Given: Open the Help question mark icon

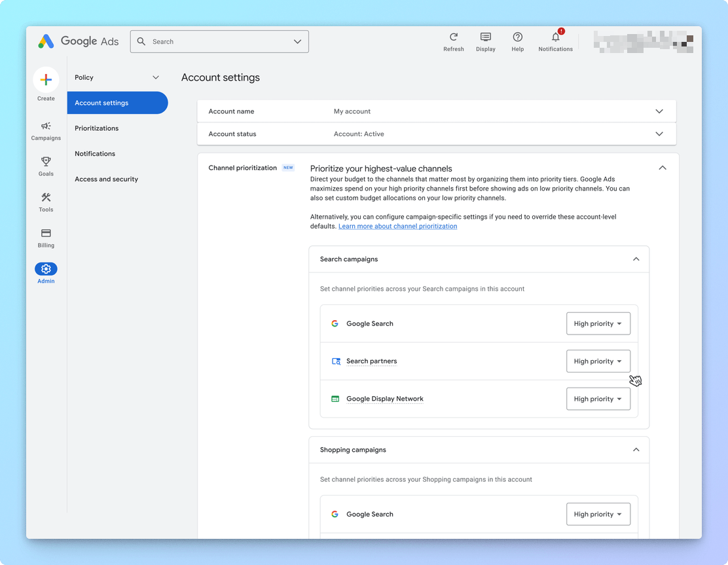Looking at the screenshot, I should pos(518,37).
